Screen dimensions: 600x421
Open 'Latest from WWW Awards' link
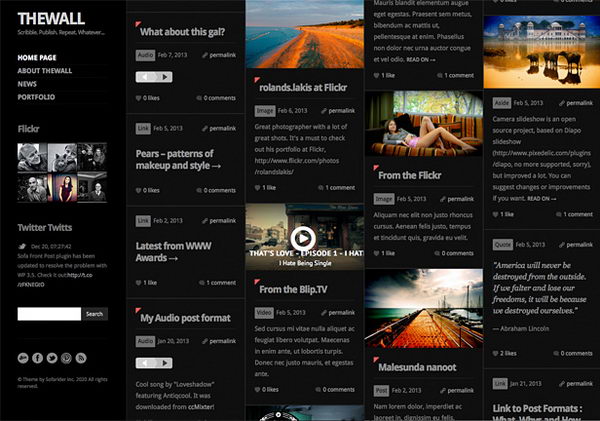coord(174,252)
